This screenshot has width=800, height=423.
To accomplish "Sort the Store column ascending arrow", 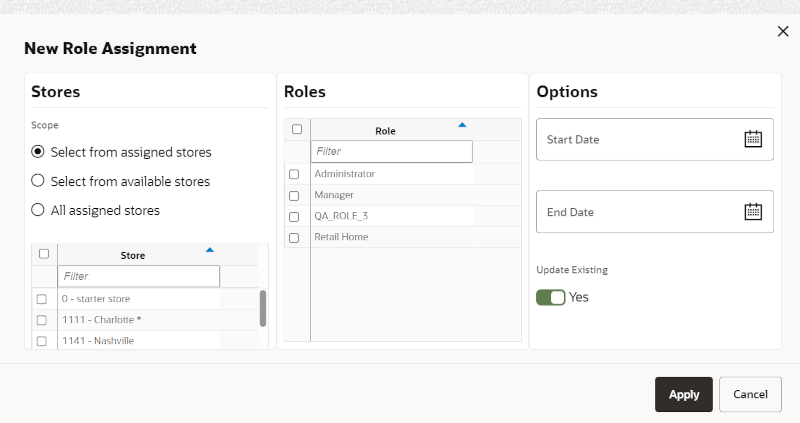I will pos(210,250).
